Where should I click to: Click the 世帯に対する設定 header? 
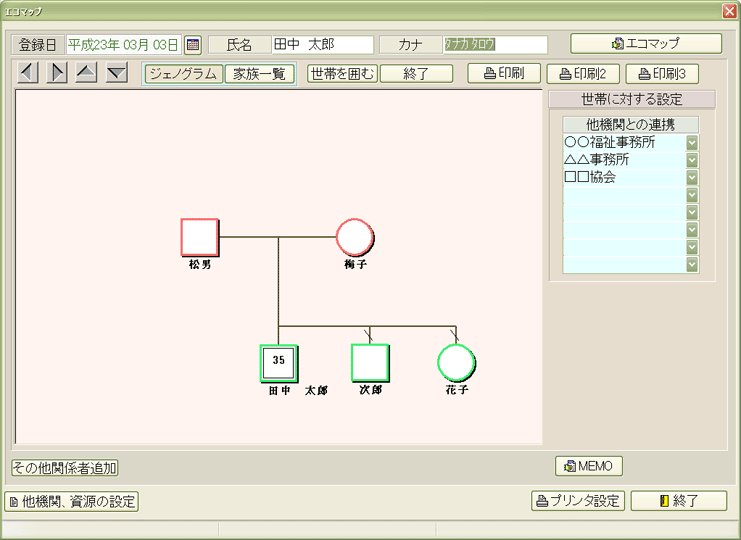click(632, 99)
